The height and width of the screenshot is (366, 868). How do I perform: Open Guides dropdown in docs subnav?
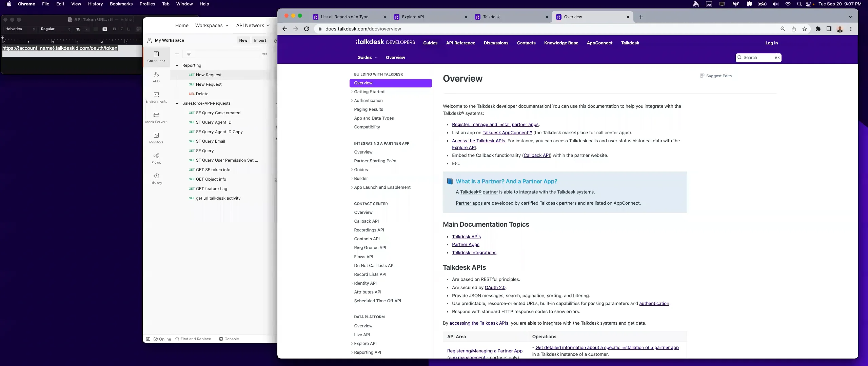tap(368, 58)
